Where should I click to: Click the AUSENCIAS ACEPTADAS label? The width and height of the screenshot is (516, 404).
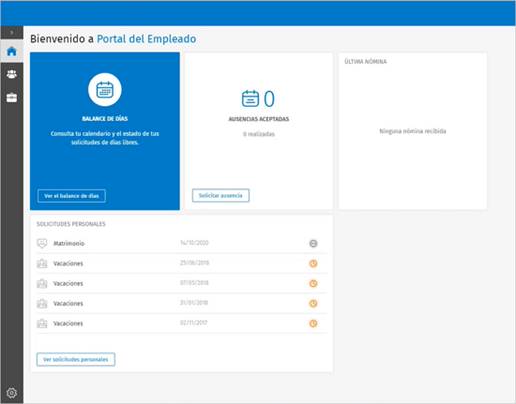[x=259, y=119]
